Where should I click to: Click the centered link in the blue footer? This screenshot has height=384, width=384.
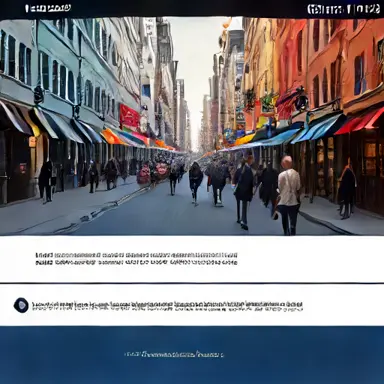click(174, 354)
